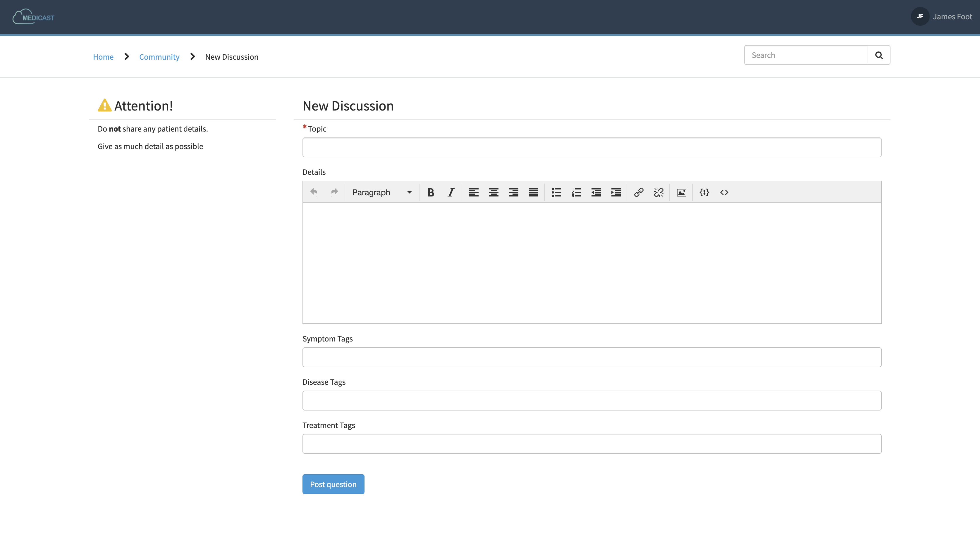Navigate to the Home breadcrumb link
This screenshot has width=980, height=552.
click(103, 57)
